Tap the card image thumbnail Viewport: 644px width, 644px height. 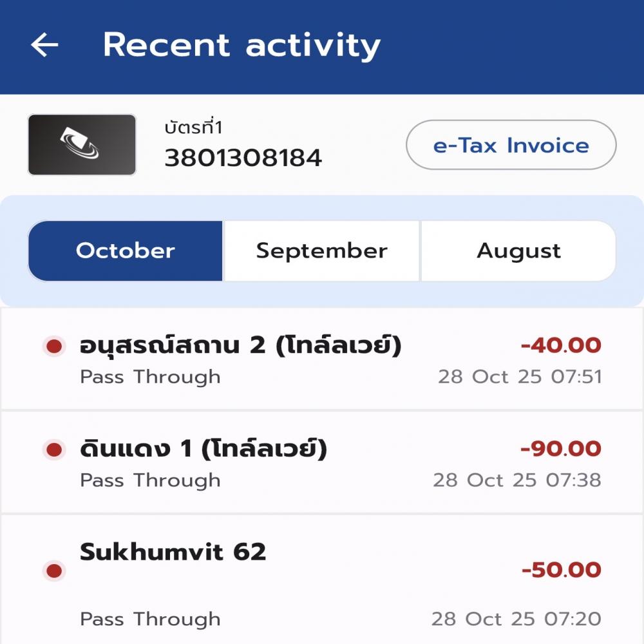[82, 145]
